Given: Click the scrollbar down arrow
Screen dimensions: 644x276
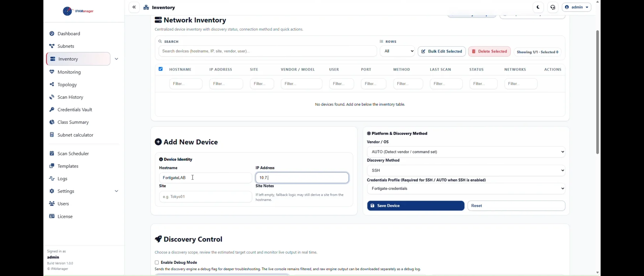Looking at the screenshot, I should 597,273.
